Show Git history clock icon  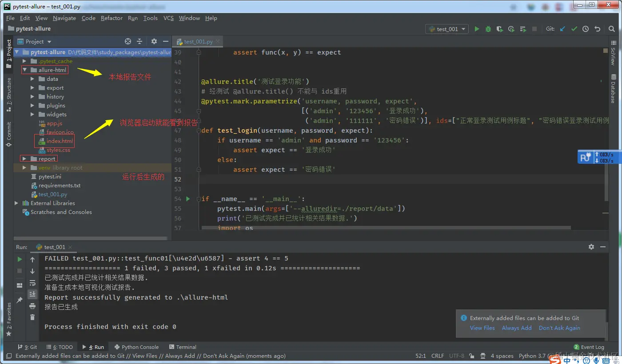(586, 29)
